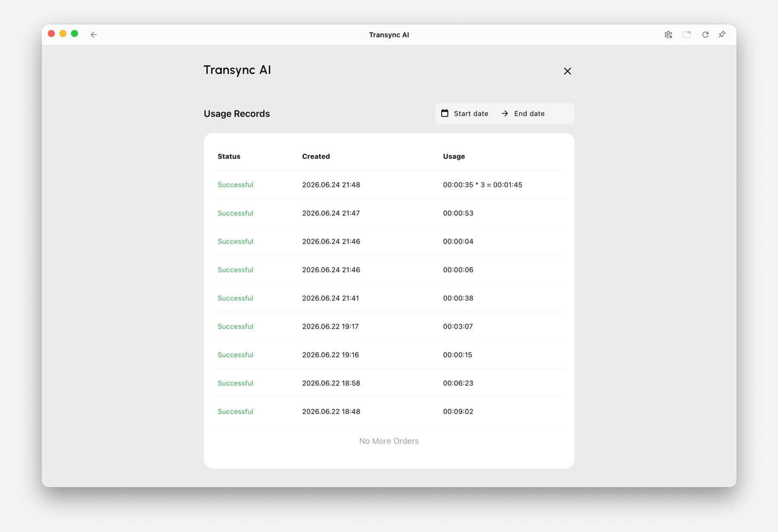The image size is (778, 532).
Task: Click created time 2026.06.24 21:41
Action: click(330, 298)
